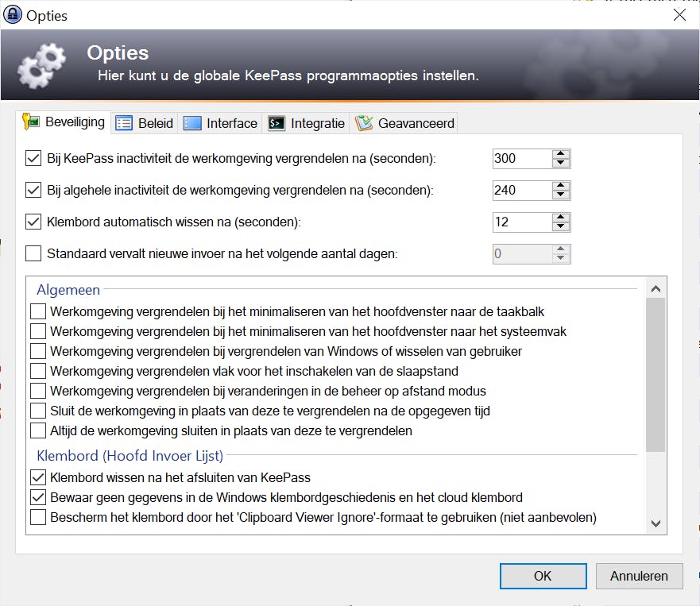Click the key icon on Beveiliging tab

(x=31, y=122)
